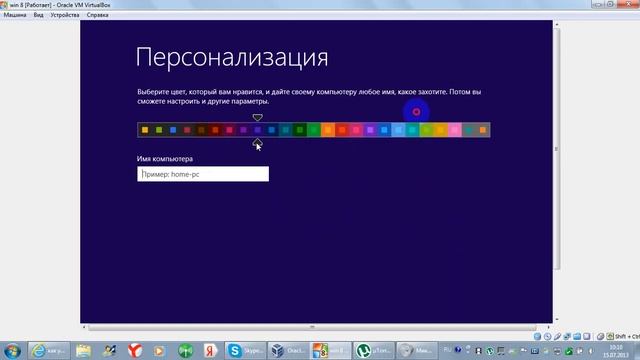Click the USB indicator in VirtualBox status bar
The image size is (640, 360).
point(557,336)
